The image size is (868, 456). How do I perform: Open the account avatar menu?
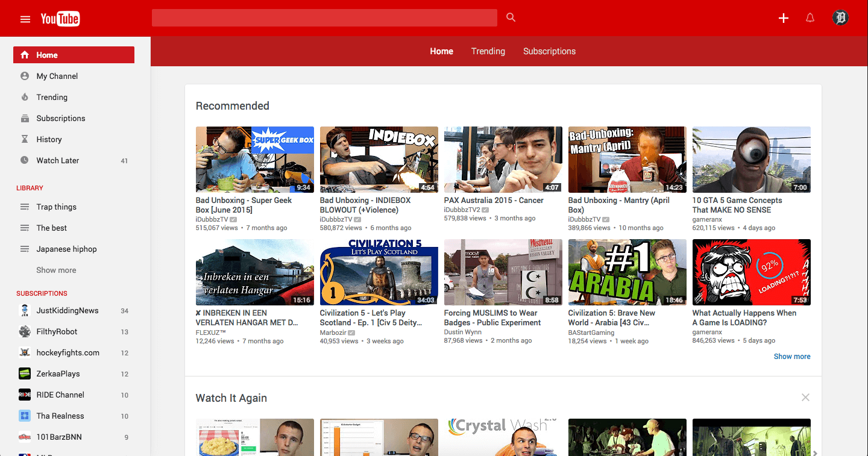[840, 17]
